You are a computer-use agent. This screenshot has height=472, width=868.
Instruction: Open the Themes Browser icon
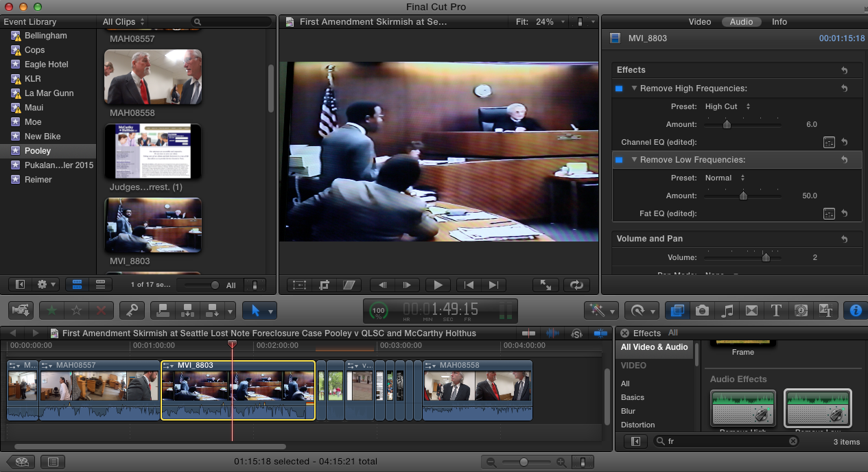(x=825, y=310)
